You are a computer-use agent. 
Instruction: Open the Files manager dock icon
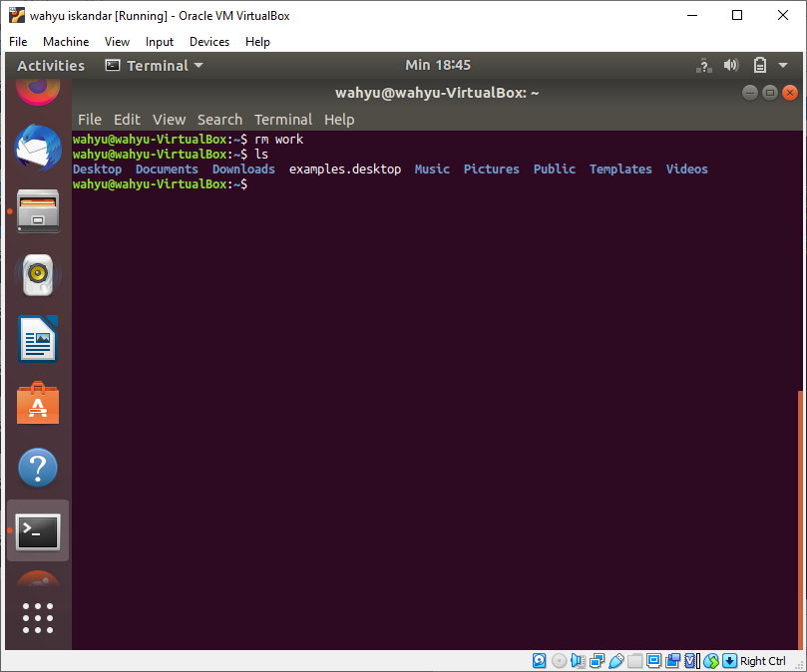click(x=38, y=211)
